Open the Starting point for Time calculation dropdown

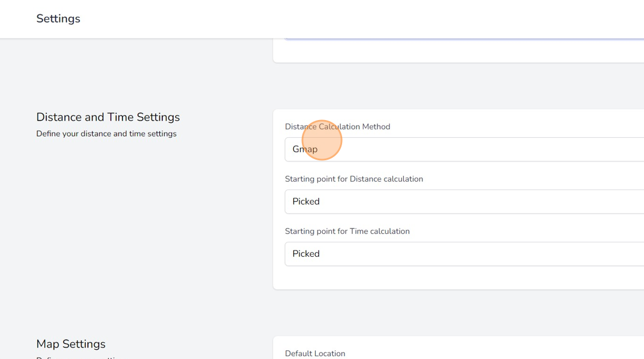click(x=460, y=254)
